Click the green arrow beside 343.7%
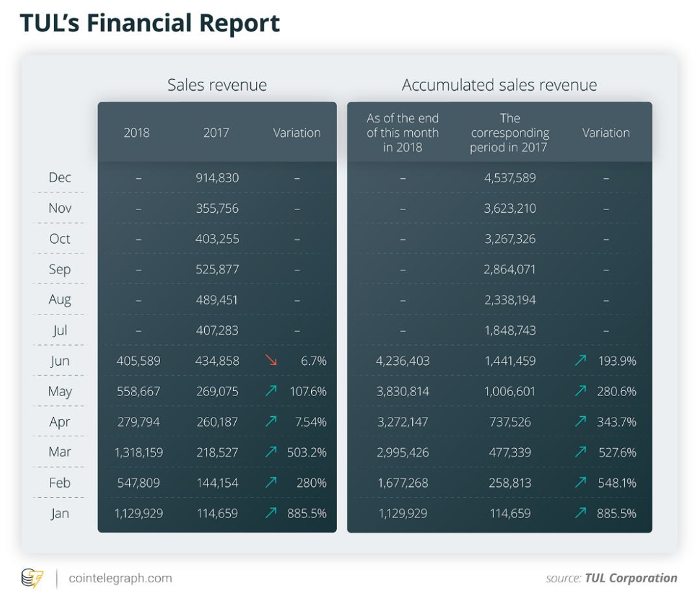The width and height of the screenshot is (700, 601). [x=580, y=421]
